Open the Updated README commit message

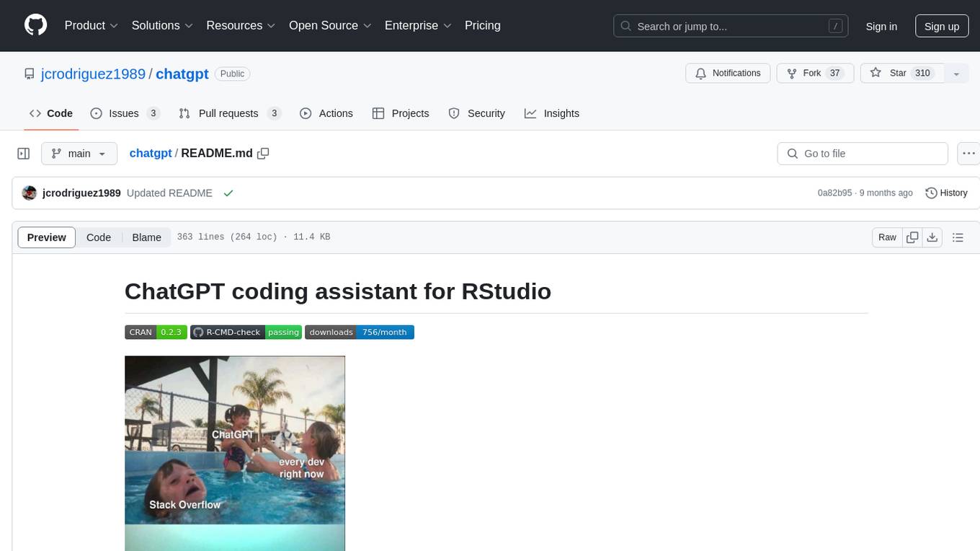(169, 193)
